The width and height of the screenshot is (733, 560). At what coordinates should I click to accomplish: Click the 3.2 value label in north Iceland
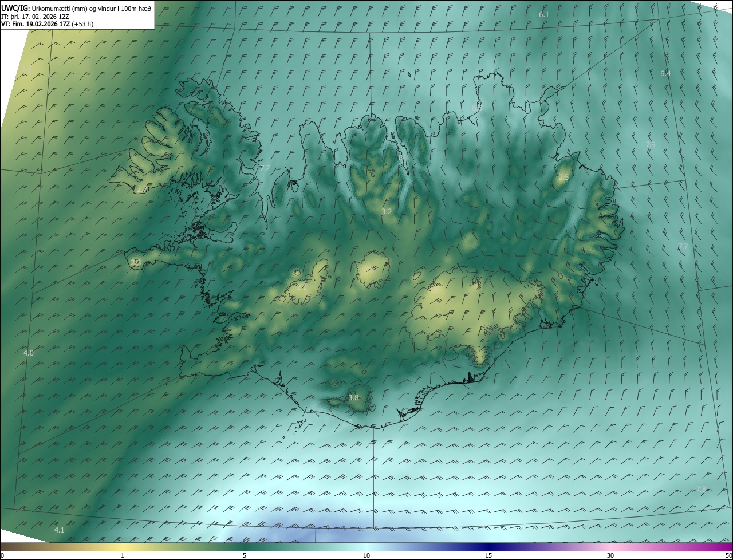387,211
